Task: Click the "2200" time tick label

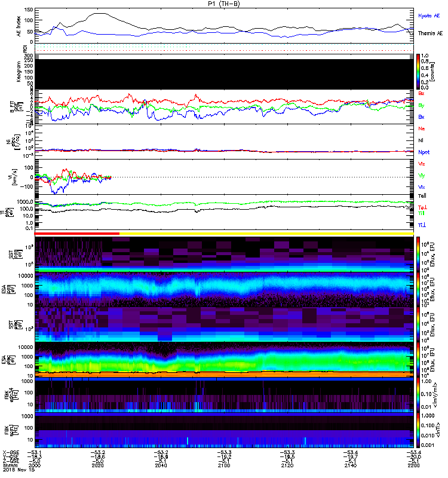Action: coord(413,465)
